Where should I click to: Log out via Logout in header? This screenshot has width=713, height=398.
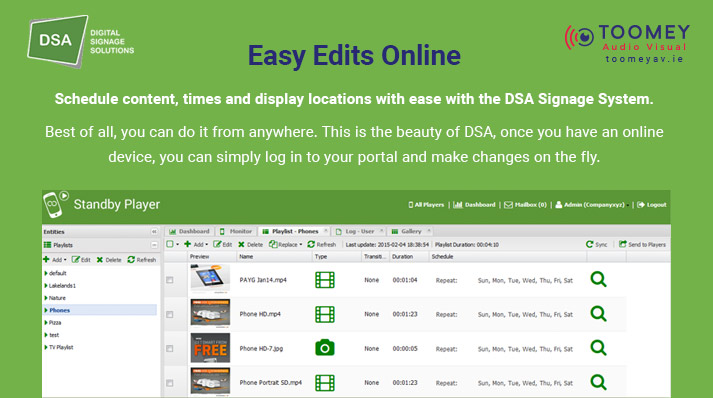click(x=652, y=205)
